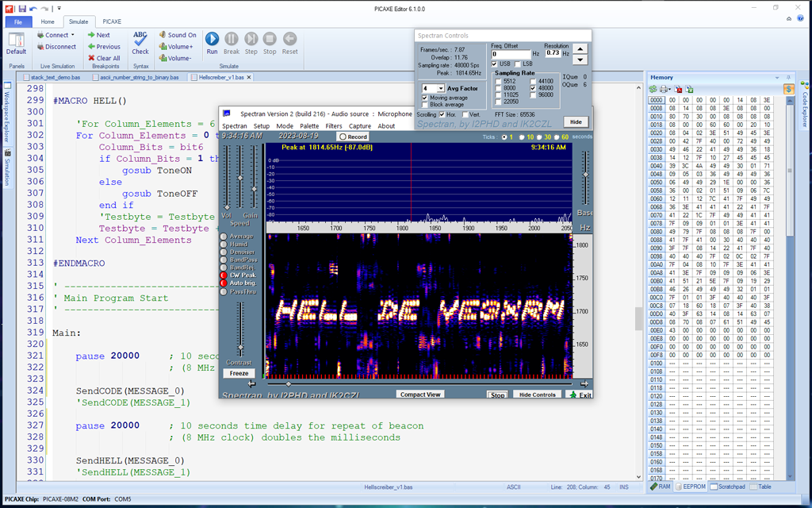Select the 10 seconds ticks radio button

[x=522, y=137]
